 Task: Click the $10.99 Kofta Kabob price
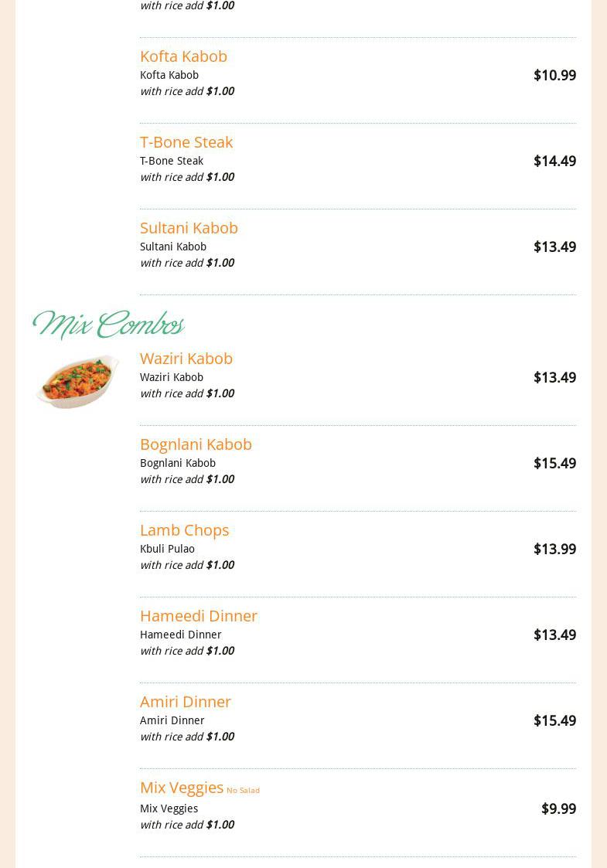point(554,76)
